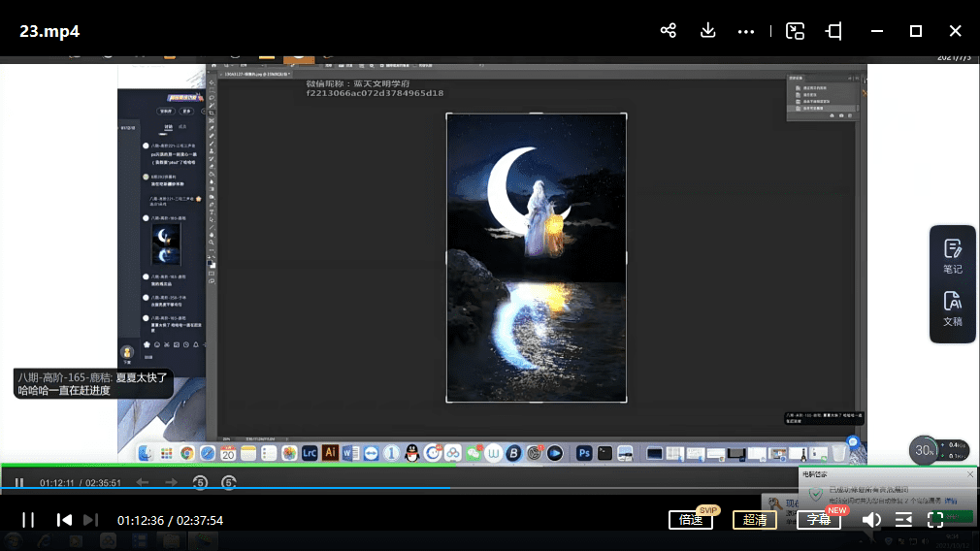Switch to mini player window mode
This screenshot has height=551, width=980.
tap(795, 31)
